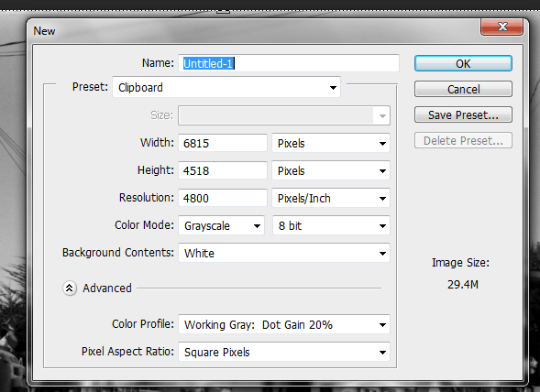
Task: Open Background Contents White dropdown
Action: tap(284, 254)
